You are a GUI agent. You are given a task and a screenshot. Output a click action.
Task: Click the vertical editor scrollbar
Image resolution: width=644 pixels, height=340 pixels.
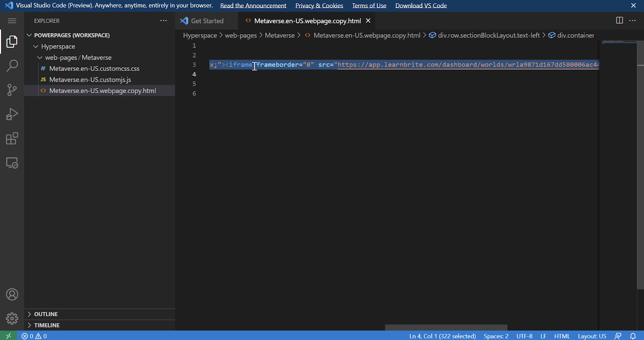pos(640,165)
